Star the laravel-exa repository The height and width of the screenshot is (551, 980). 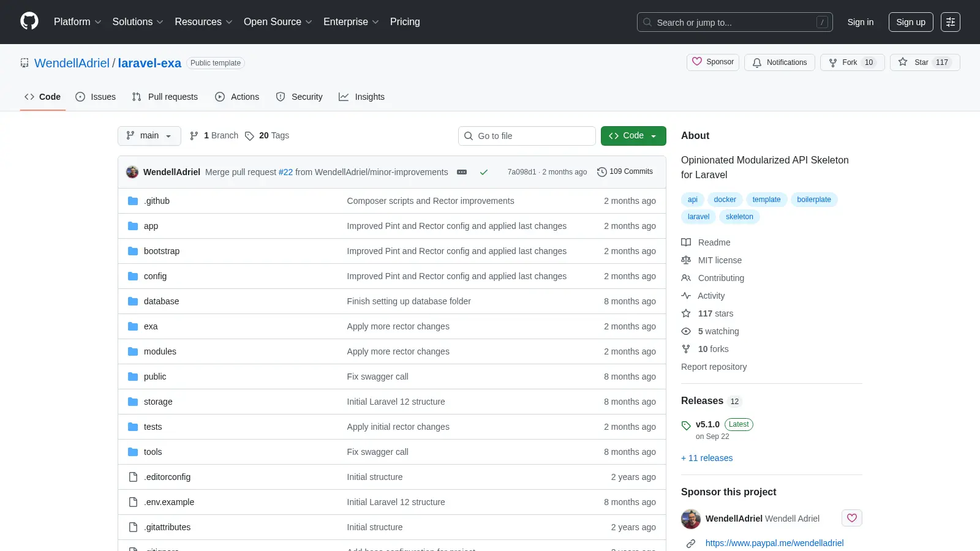tap(925, 62)
